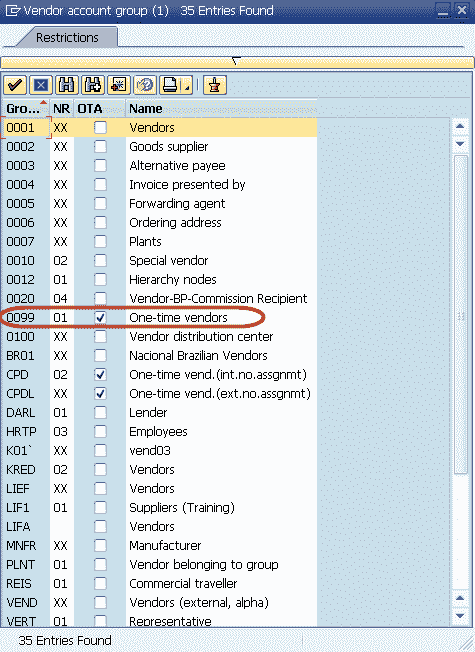Select the 'Alternative payee' entry

pyautogui.click(x=177, y=165)
